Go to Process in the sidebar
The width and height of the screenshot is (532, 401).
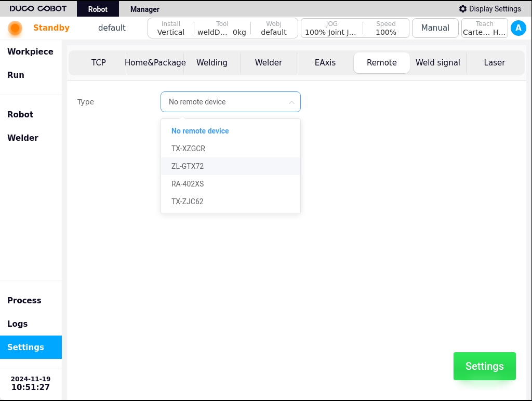24,300
